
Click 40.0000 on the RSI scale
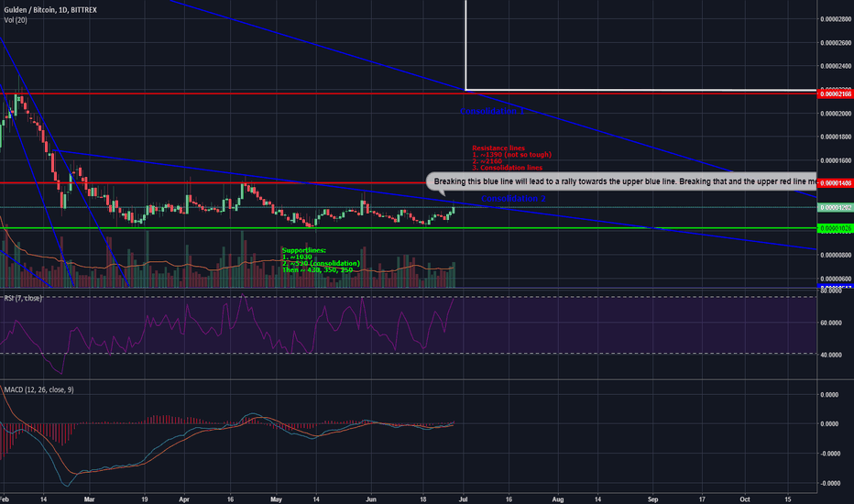pyautogui.click(x=831, y=355)
